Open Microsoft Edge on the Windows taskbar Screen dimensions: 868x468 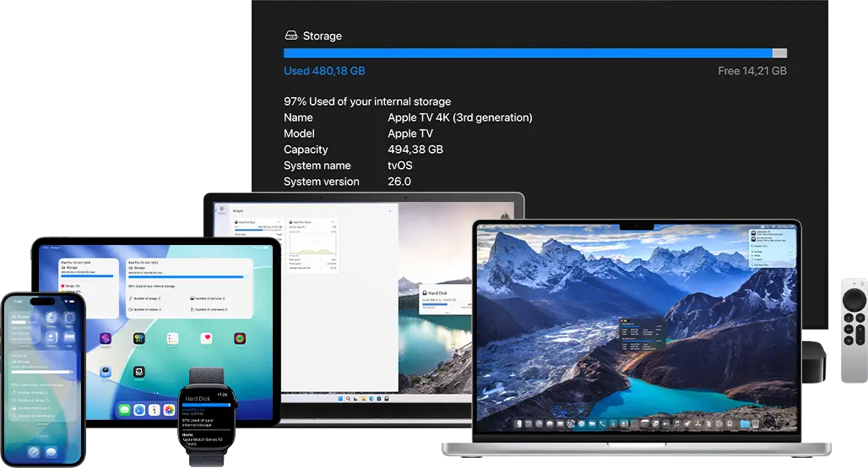[x=372, y=399]
